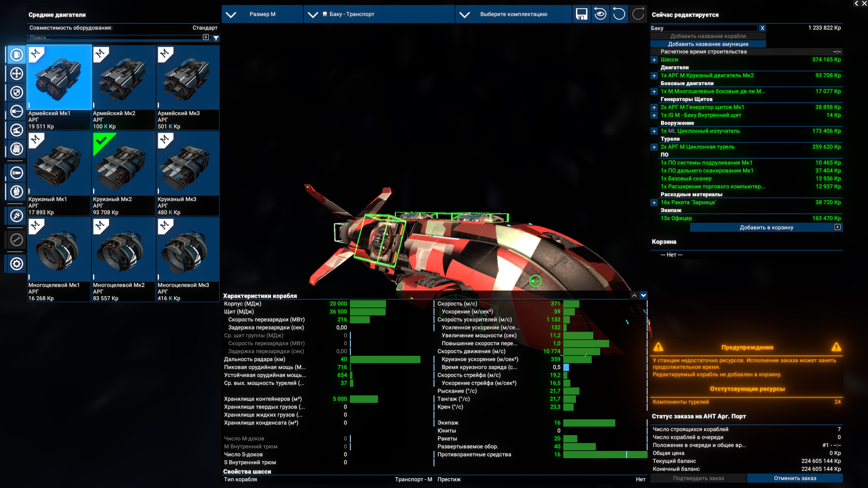Open the crew category icon
The width and height of the screenshot is (868, 488).
(17, 192)
